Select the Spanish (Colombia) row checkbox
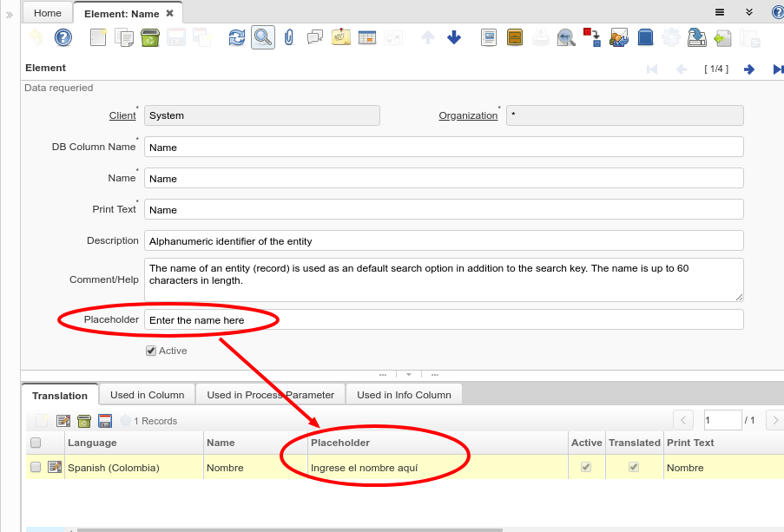784x532 pixels. pos(36,467)
